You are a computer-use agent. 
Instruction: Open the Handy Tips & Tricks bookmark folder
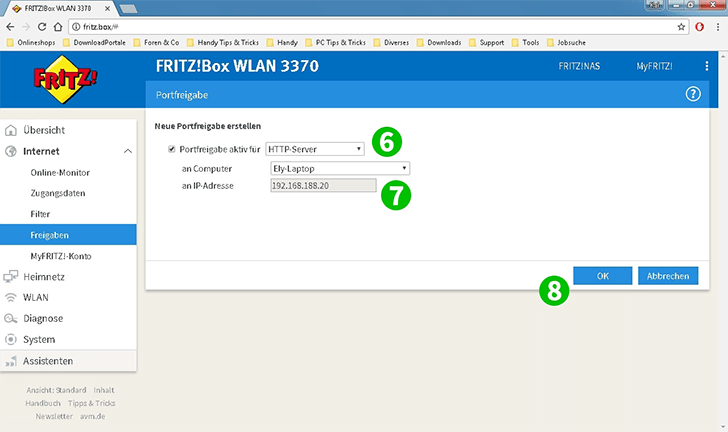click(x=223, y=43)
